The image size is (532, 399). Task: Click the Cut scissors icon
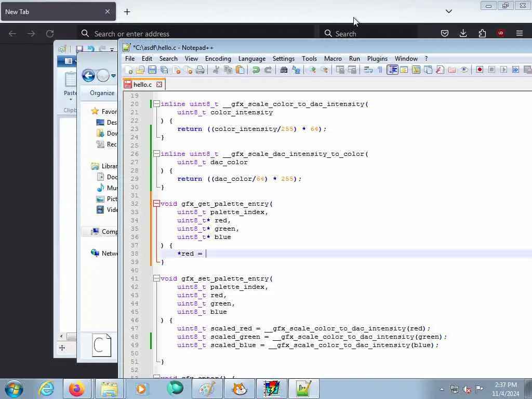(x=216, y=70)
